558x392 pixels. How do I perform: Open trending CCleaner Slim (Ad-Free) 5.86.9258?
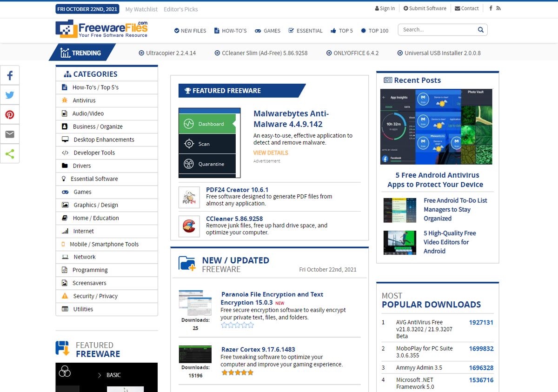click(261, 53)
